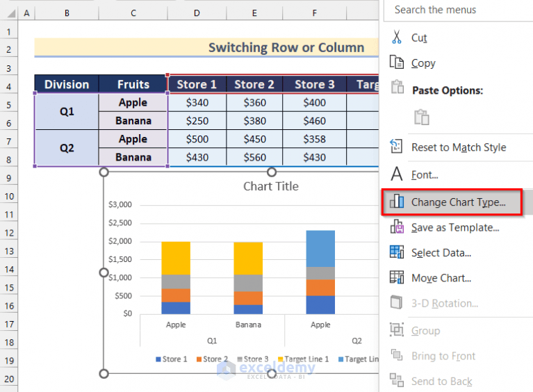Click the Bring to Front icon
The height and width of the screenshot is (392, 533).
(x=396, y=355)
